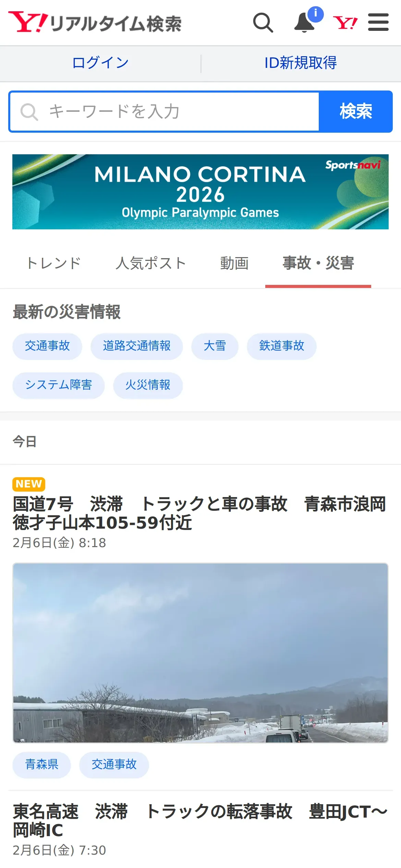Image resolution: width=401 pixels, height=868 pixels.
Task: Switch to the 動画 tab
Action: pos(234,263)
